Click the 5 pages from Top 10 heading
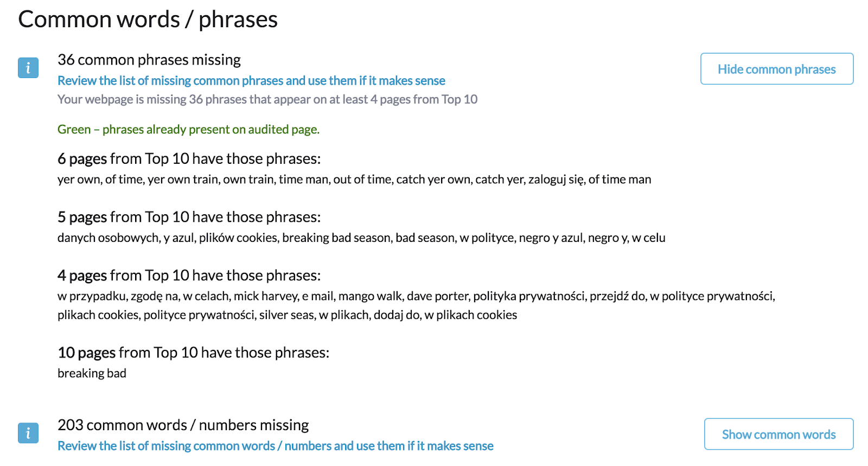 coord(189,217)
